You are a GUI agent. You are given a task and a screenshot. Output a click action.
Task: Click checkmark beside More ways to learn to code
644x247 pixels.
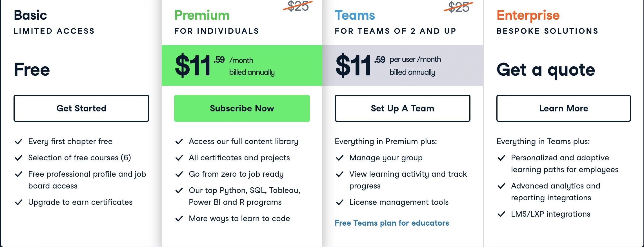[x=179, y=219]
